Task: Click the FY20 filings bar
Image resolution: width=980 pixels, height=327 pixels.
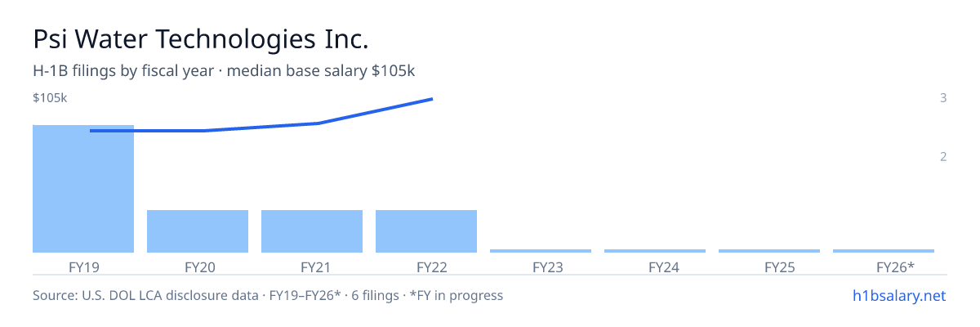Action: 198,231
